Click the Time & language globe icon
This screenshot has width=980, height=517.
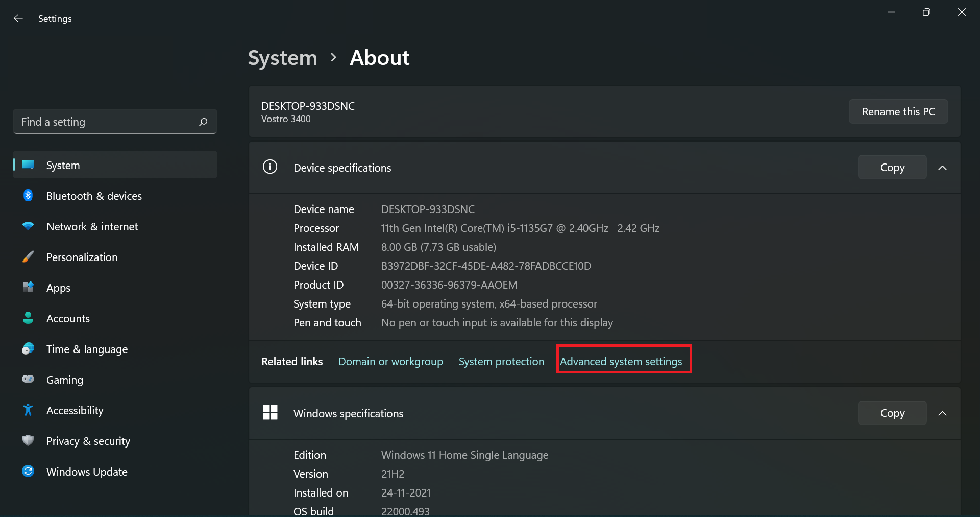click(28, 348)
